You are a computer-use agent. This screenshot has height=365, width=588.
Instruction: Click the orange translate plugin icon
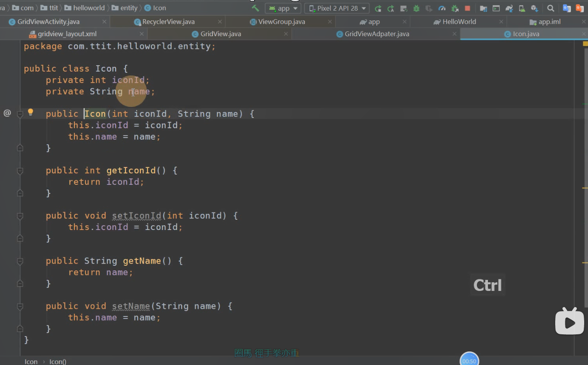coord(579,8)
